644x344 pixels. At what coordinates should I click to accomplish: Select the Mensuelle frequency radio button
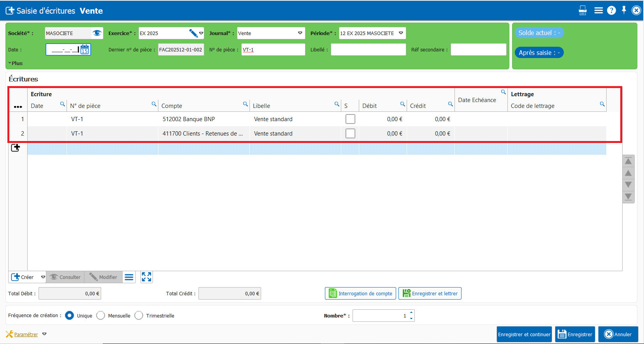tap(101, 316)
